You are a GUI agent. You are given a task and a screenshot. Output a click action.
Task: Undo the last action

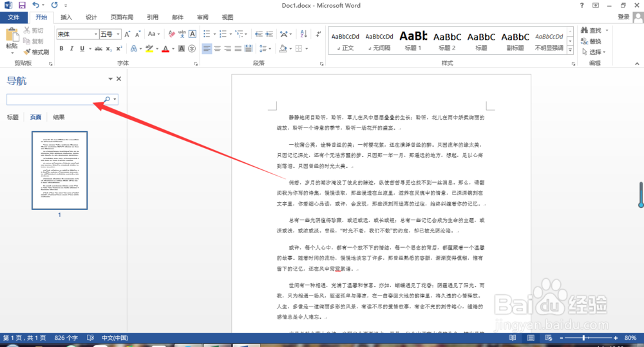35,5
